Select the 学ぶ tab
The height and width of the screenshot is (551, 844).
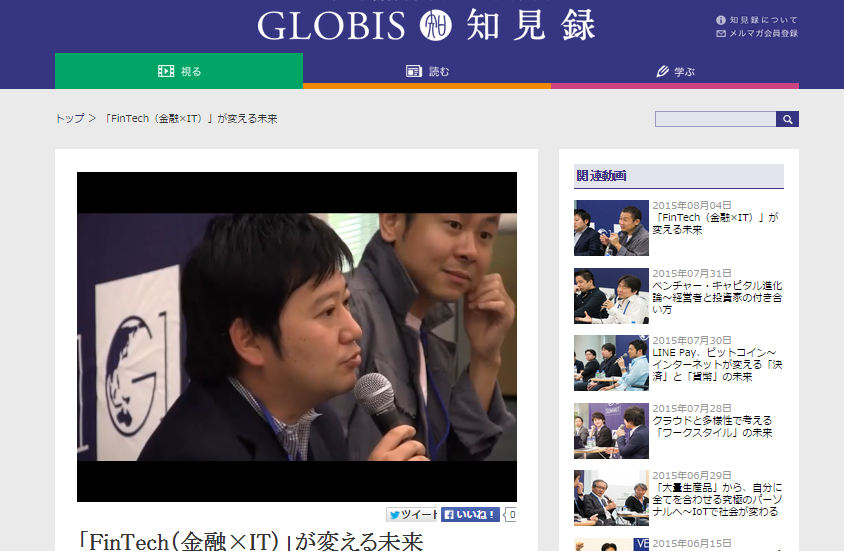pos(675,71)
